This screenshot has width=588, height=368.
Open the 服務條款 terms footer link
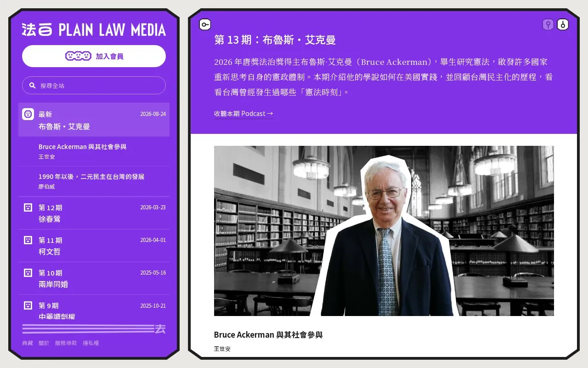pos(66,343)
